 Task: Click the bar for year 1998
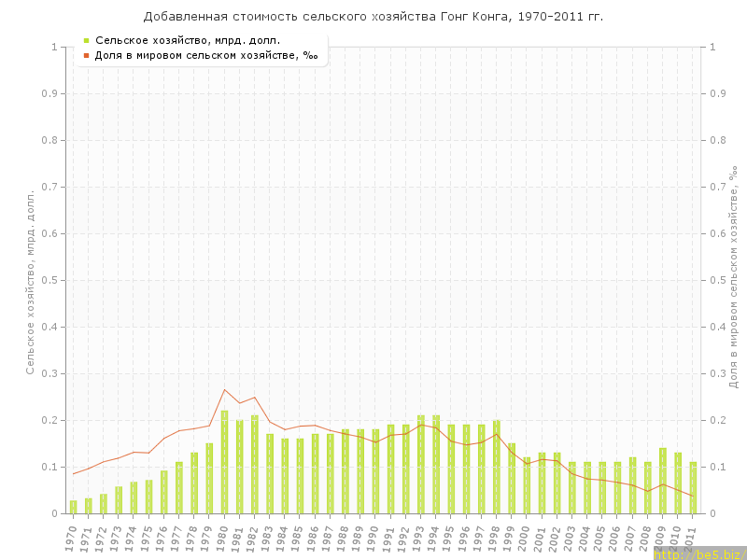coord(497,467)
